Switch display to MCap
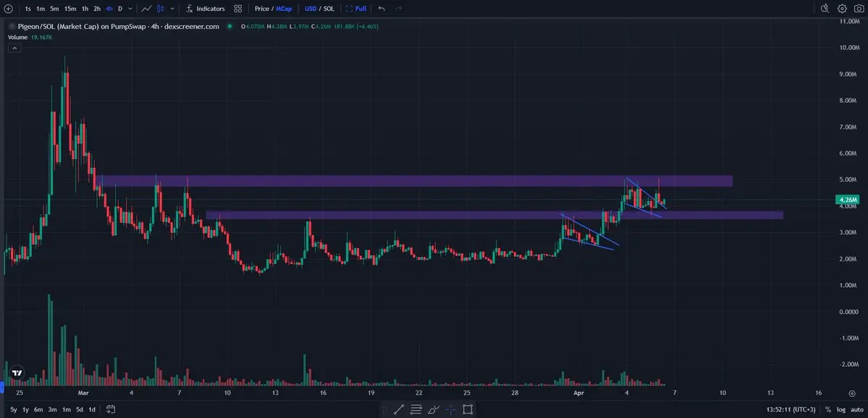The width and height of the screenshot is (868, 418). click(x=284, y=9)
